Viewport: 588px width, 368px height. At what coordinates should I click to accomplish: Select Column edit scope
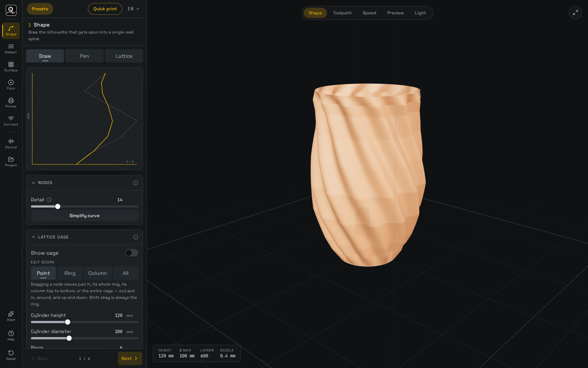tap(98, 273)
